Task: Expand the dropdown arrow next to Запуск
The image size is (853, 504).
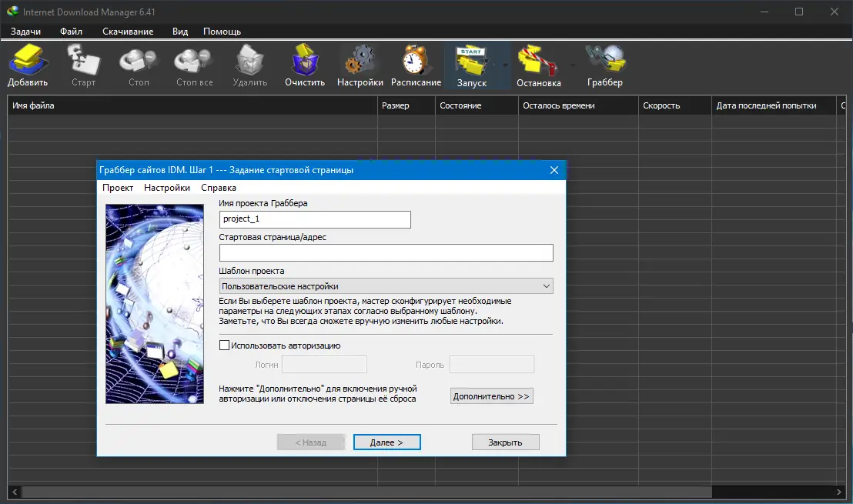Action: coord(505,65)
